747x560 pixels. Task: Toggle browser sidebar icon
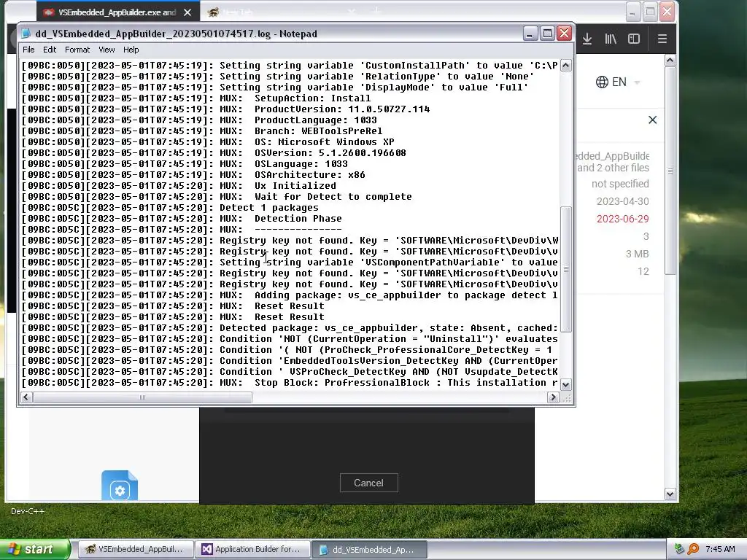(634, 39)
